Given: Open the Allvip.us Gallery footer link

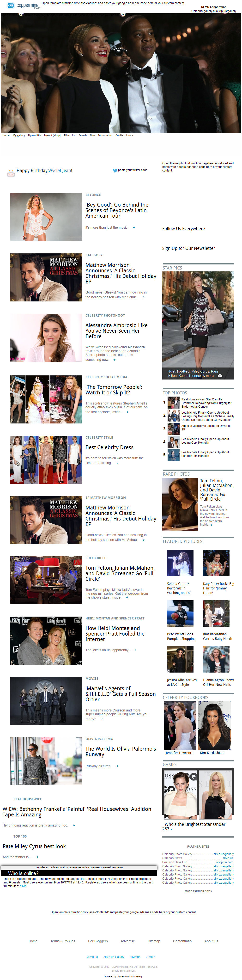Looking at the screenshot, I should tap(114, 957).
